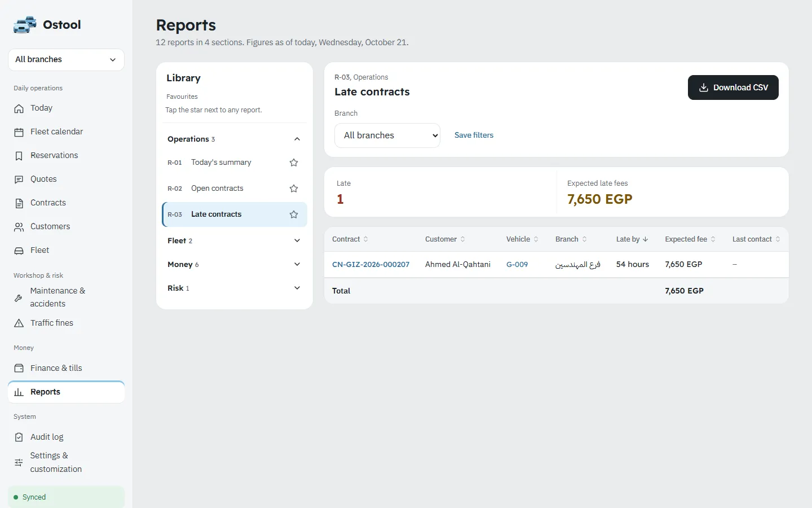Sort table by Vehicle column
This screenshot has width=812, height=508.
coord(522,239)
